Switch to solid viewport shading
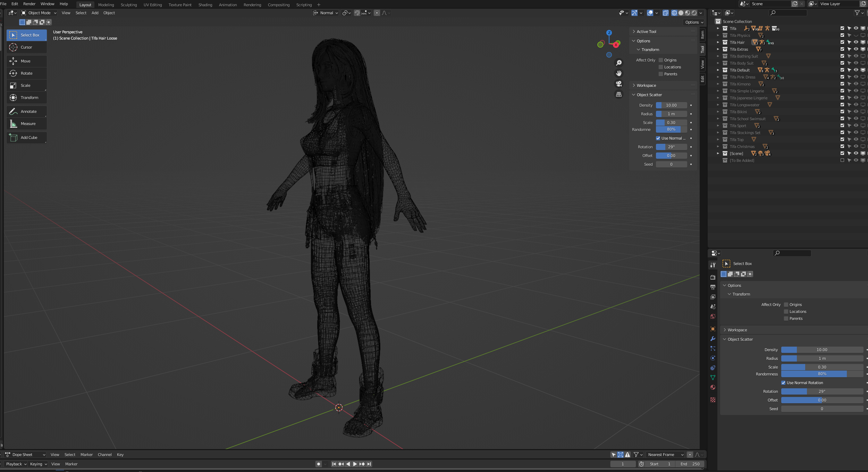This screenshot has height=472, width=868. point(681,13)
